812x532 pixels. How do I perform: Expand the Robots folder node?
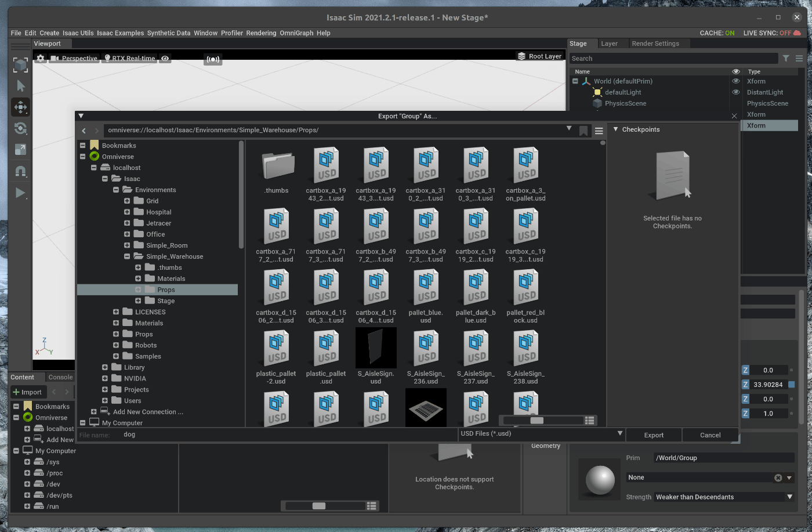pyautogui.click(x=116, y=345)
